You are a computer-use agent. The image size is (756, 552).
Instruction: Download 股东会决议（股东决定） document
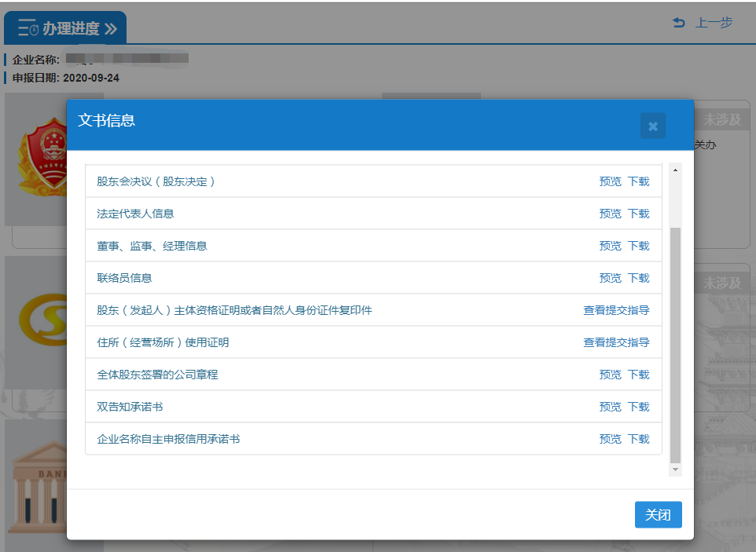coord(638,181)
